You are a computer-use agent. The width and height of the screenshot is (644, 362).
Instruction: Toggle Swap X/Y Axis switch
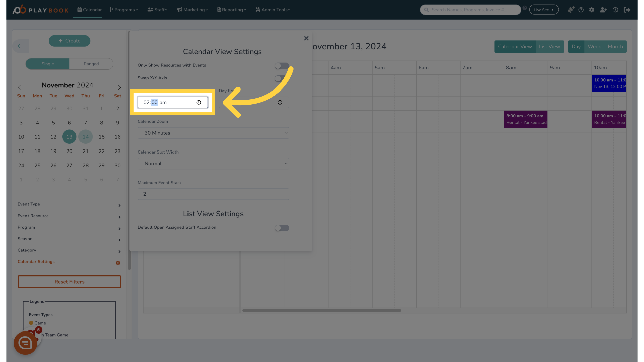[282, 78]
